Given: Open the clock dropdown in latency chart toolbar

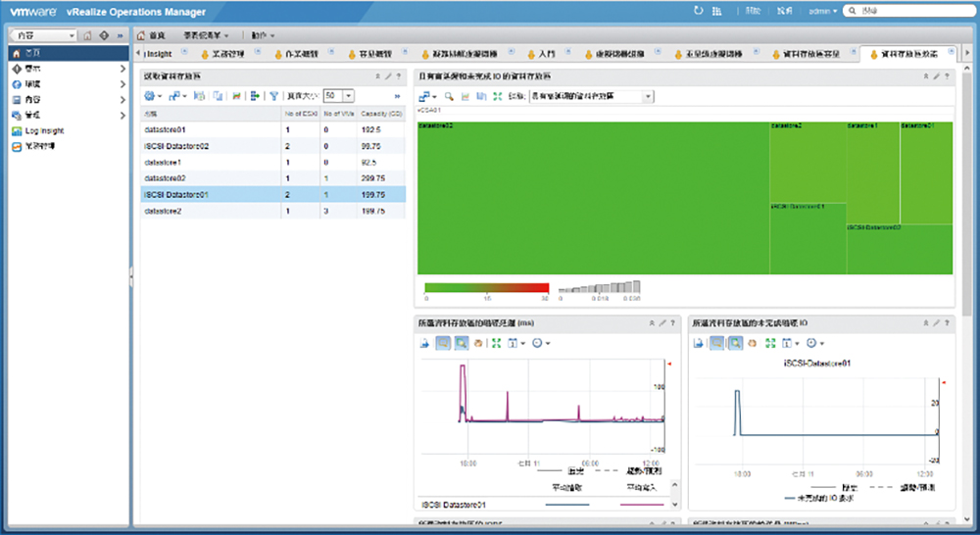Looking at the screenshot, I should [x=541, y=343].
